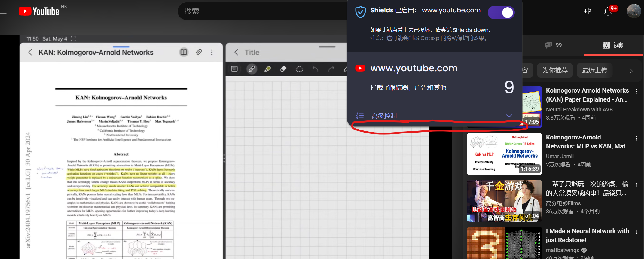Screen dimensions: 644x259
Task: Click the 11:50 clock in the video
Action: pyautogui.click(x=32, y=38)
